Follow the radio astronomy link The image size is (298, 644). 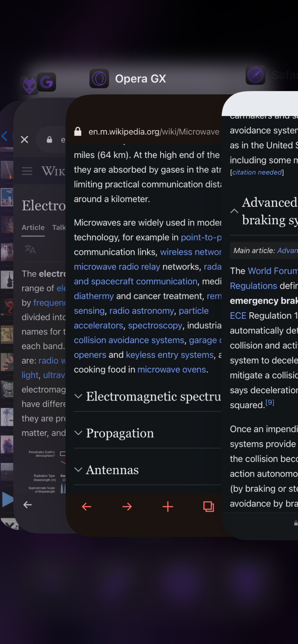click(142, 311)
